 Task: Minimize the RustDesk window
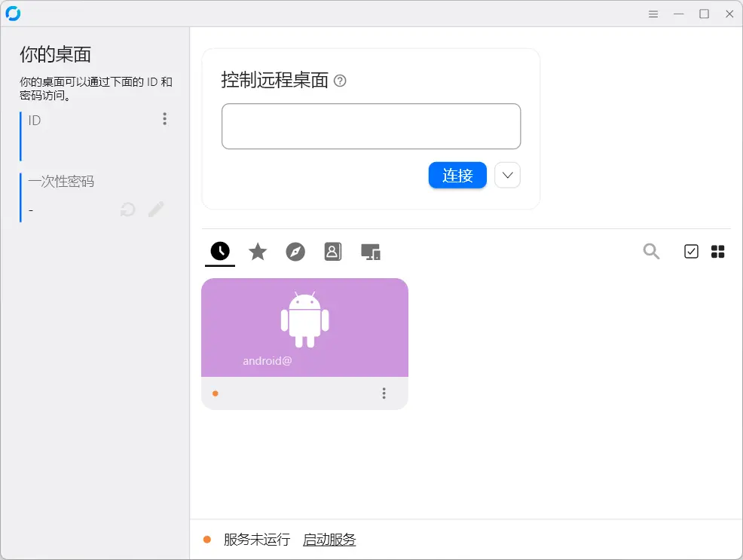(678, 14)
